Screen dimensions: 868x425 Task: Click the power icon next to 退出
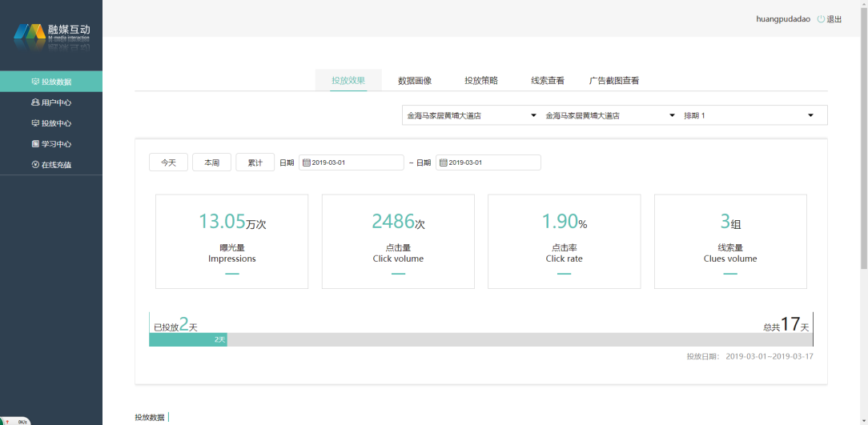coord(821,19)
